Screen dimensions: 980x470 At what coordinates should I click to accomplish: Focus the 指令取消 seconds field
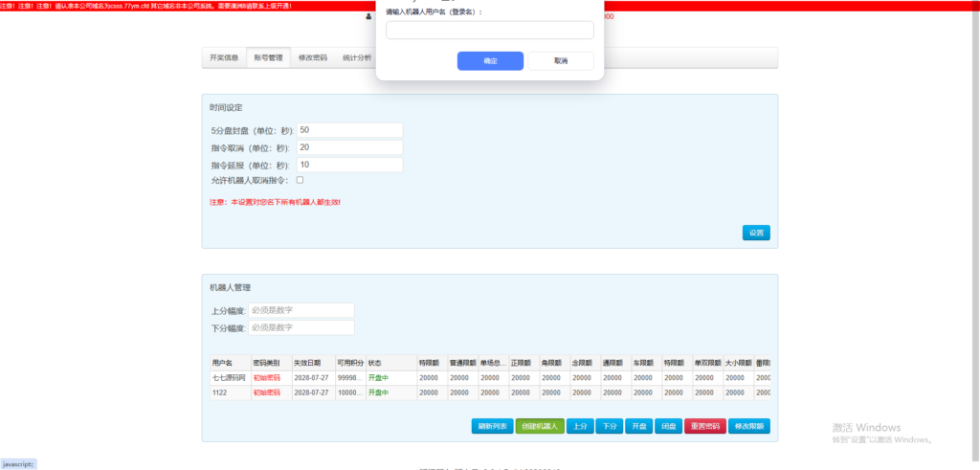tap(350, 147)
